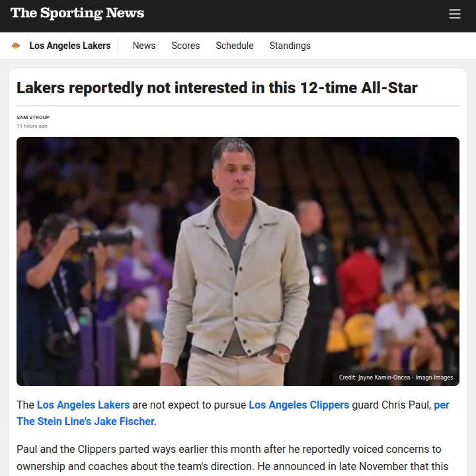Click the '11 hours ago' timestamp

click(x=32, y=126)
